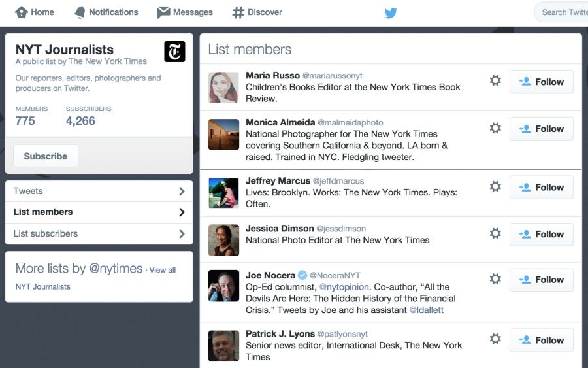
Task: Open the Messages tab
Action: pos(185,12)
